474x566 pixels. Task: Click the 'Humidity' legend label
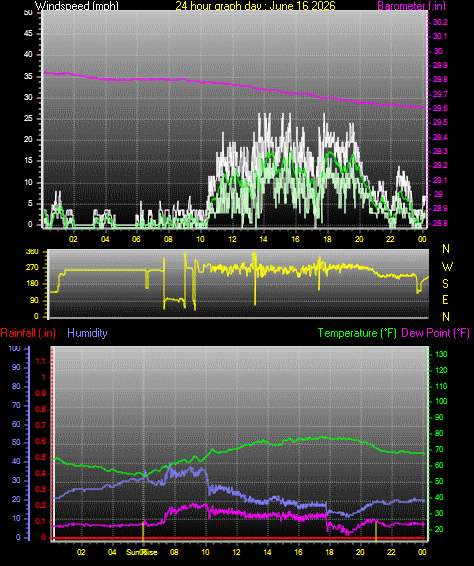(x=87, y=333)
